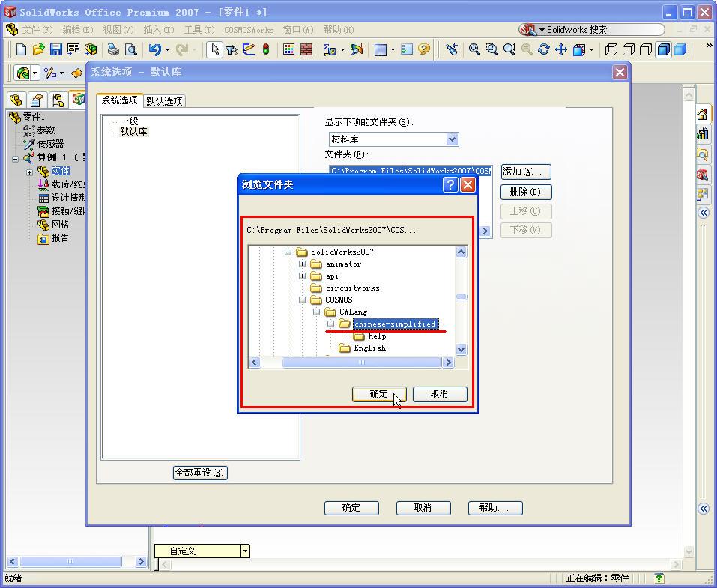Open the 自定义 dropdown at bottom
This screenshot has height=588, width=717.
(245, 551)
